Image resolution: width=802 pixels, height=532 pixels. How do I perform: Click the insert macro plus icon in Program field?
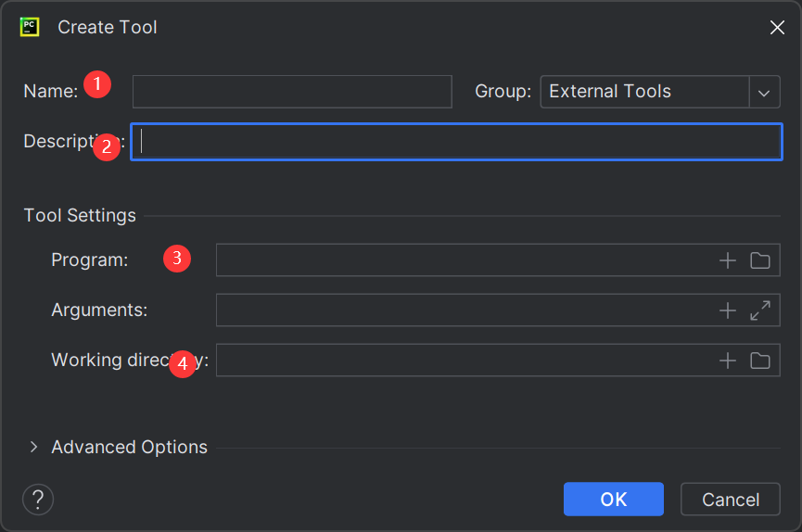(x=728, y=260)
